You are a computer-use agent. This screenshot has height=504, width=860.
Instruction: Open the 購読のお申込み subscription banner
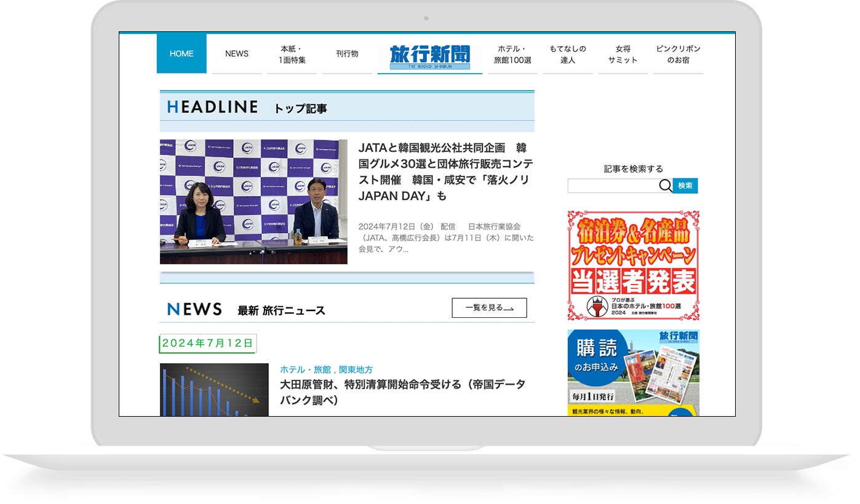tap(634, 372)
